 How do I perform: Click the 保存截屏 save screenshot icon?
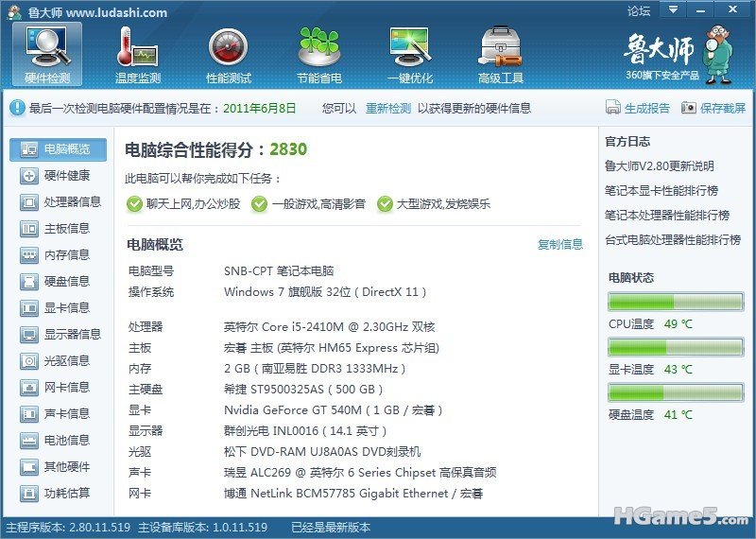coord(689,109)
